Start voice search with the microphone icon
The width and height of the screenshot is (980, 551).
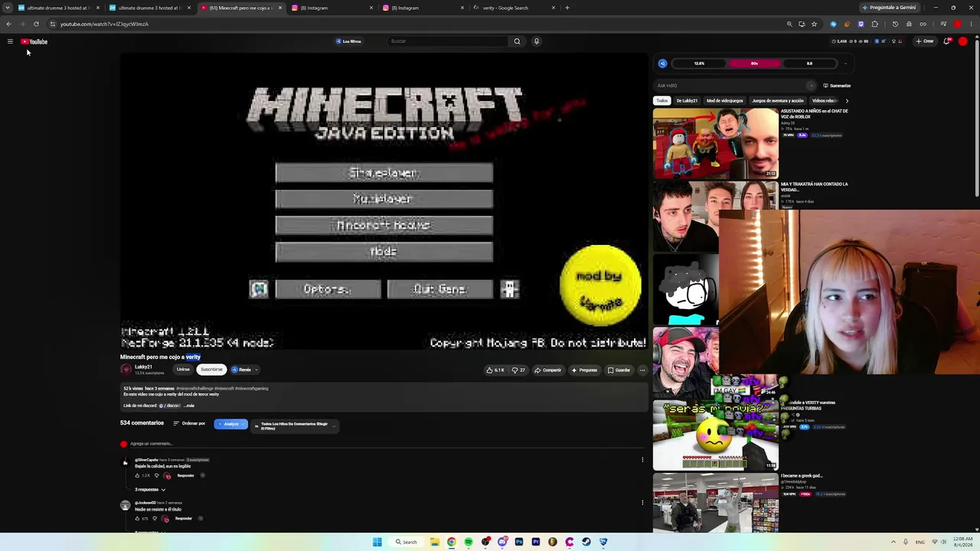click(x=536, y=41)
